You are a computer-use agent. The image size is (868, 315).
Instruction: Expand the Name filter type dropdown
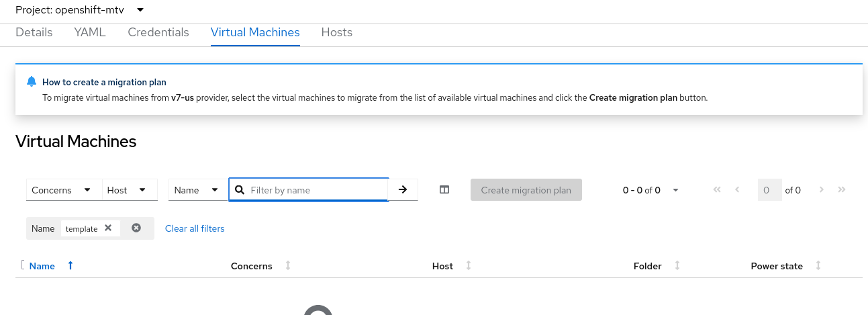click(x=198, y=190)
